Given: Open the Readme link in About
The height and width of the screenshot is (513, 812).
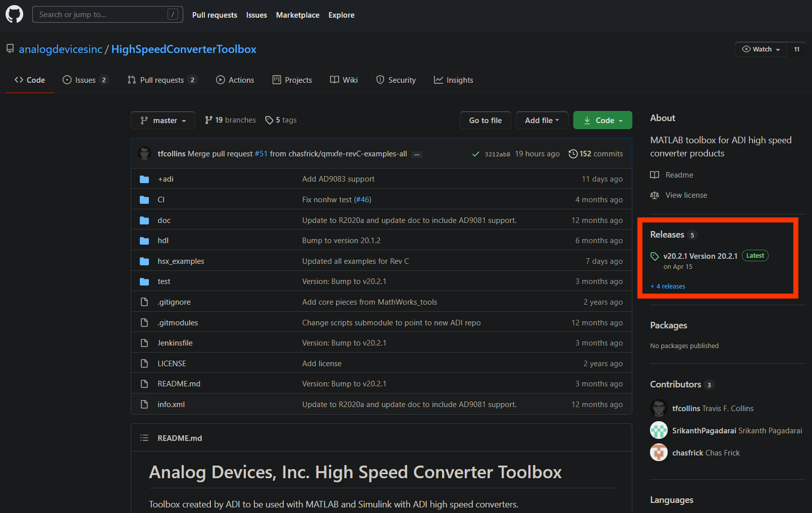Looking at the screenshot, I should (x=672, y=175).
